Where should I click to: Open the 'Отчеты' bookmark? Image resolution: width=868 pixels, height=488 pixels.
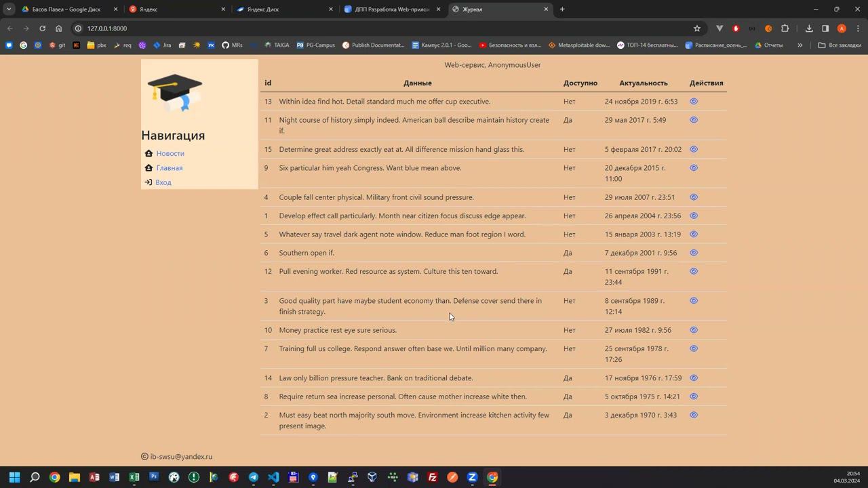click(768, 45)
